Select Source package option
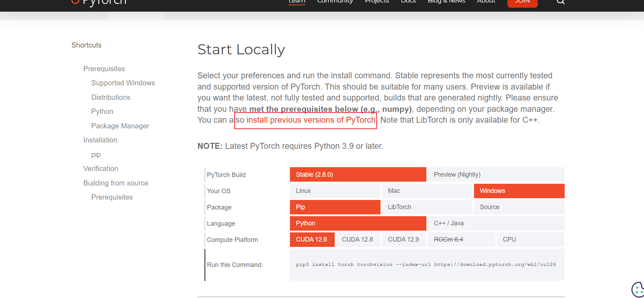The width and height of the screenshot is (644, 298). 519,207
